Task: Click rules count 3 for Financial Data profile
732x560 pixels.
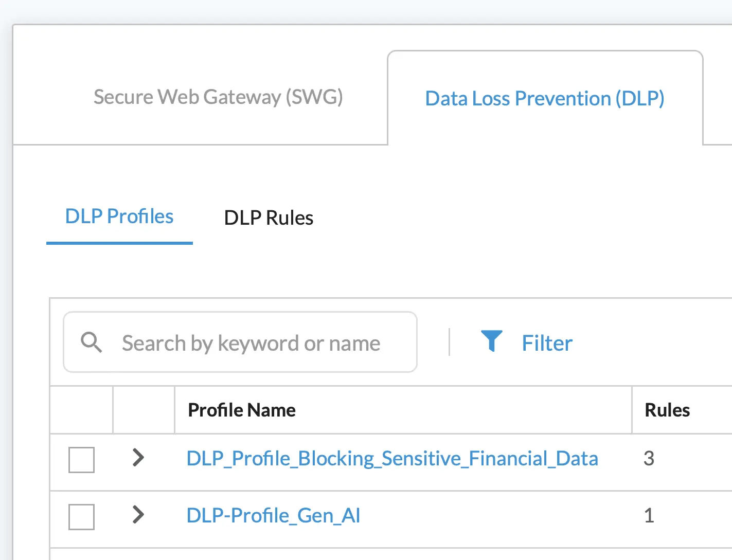Action: (x=649, y=458)
